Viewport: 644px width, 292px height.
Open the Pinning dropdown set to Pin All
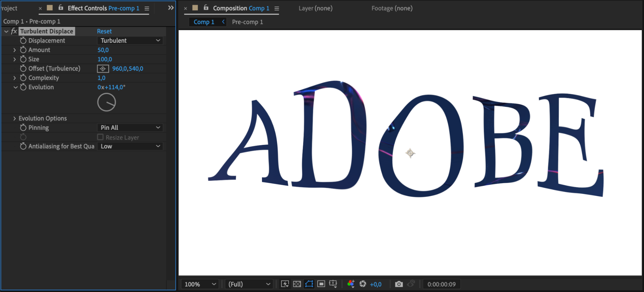pos(130,128)
